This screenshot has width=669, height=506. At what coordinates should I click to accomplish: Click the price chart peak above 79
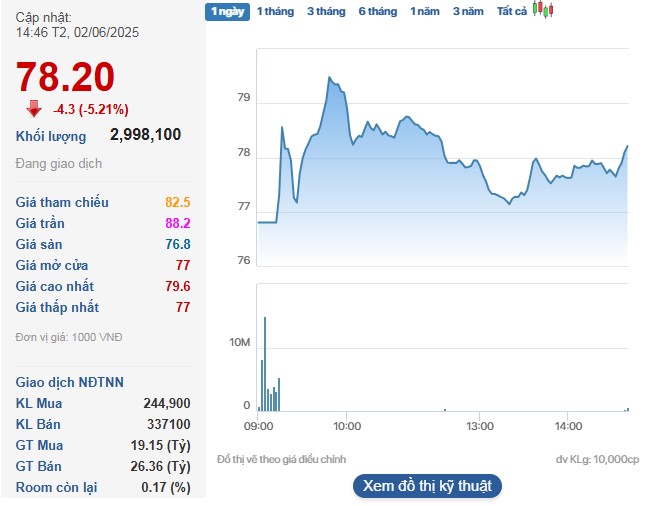[329, 77]
